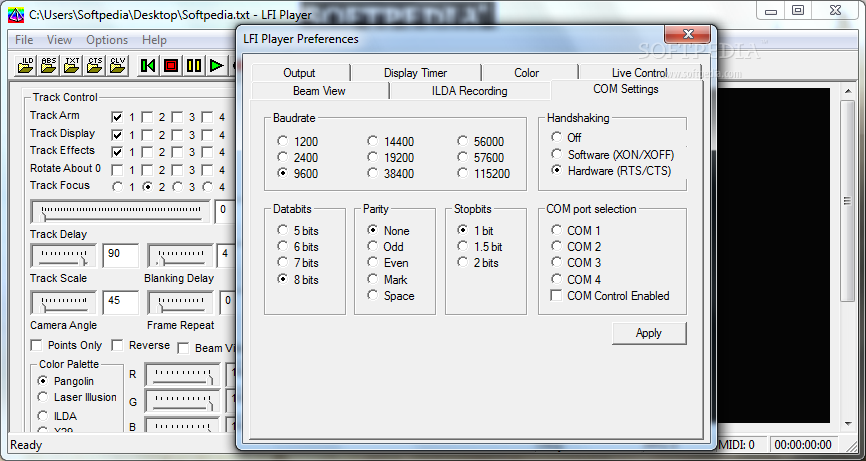866x461 pixels.
Task: Select COM 2 port
Action: pyautogui.click(x=576, y=246)
